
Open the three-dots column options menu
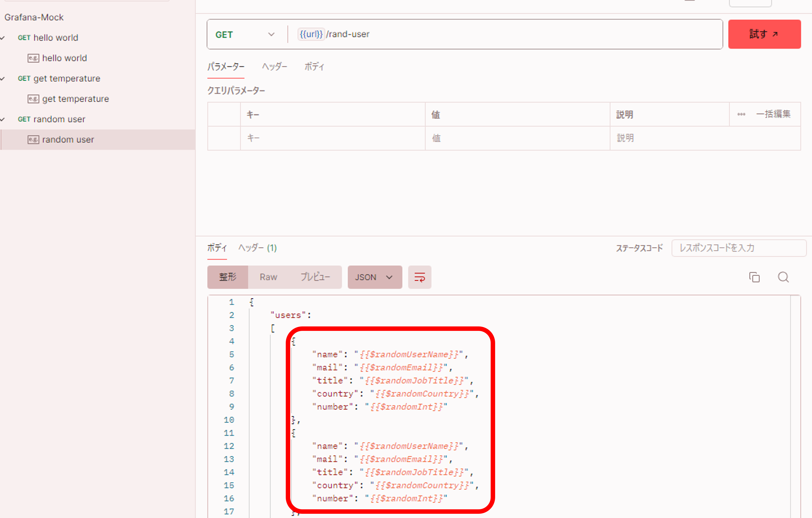click(x=741, y=114)
